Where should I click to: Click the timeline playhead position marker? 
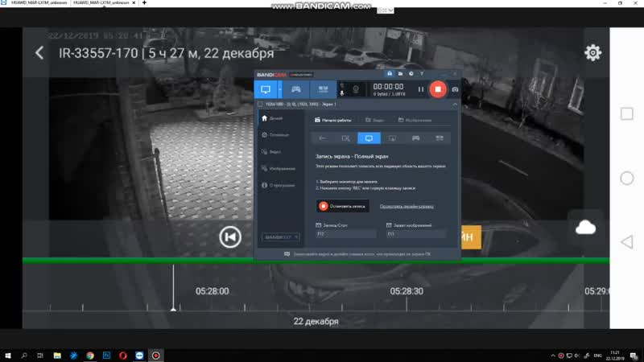point(173,288)
